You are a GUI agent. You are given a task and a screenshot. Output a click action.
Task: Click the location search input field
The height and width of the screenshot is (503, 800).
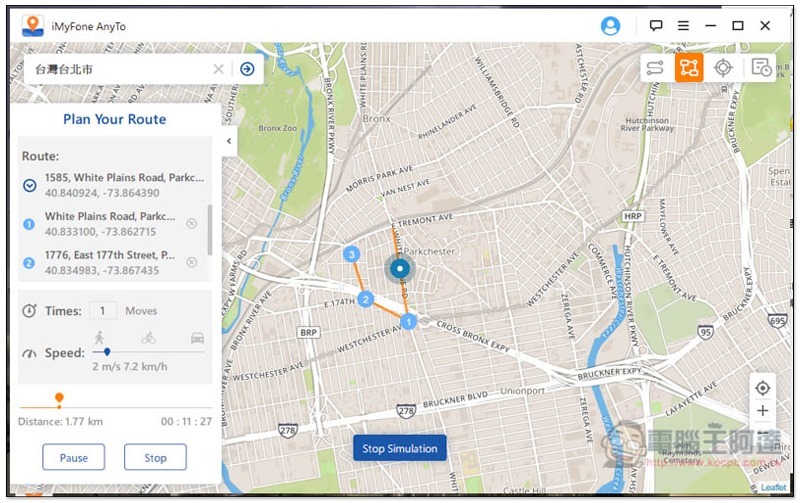120,69
